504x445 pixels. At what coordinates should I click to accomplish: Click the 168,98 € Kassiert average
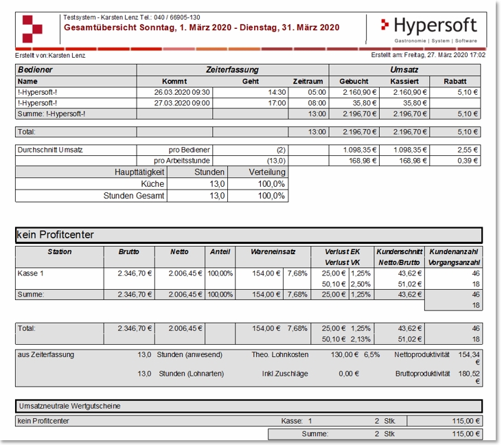413,161
